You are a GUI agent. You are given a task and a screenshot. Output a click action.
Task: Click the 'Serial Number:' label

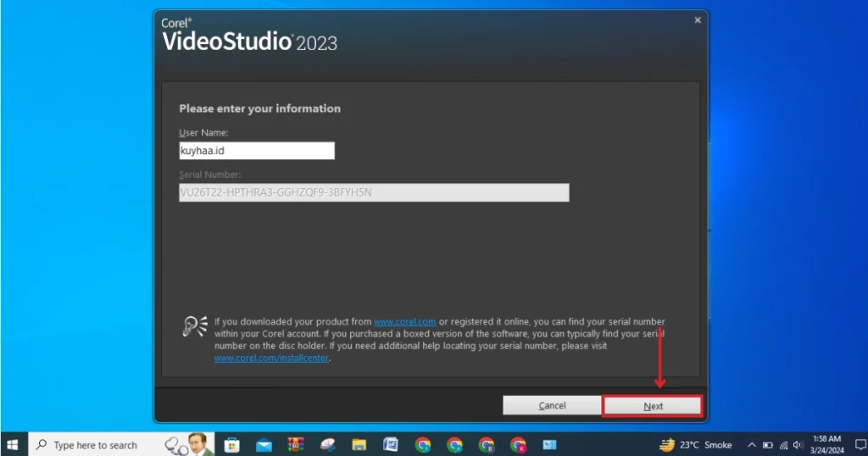point(210,175)
